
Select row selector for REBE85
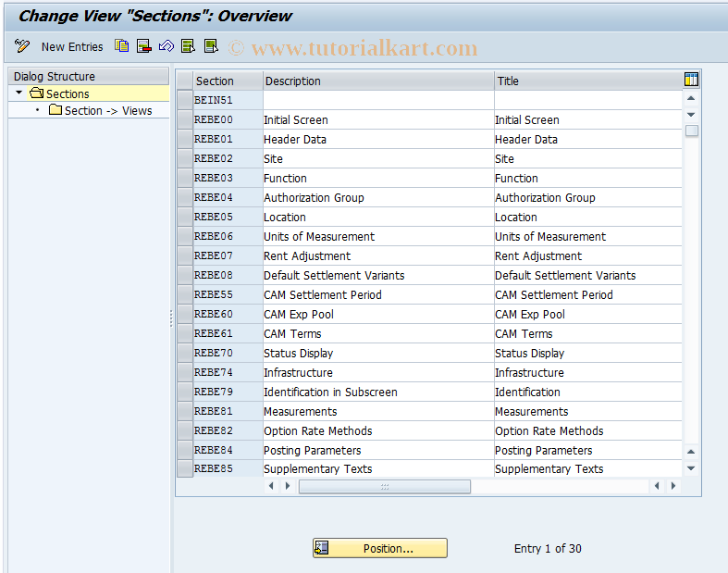pyautogui.click(x=185, y=469)
